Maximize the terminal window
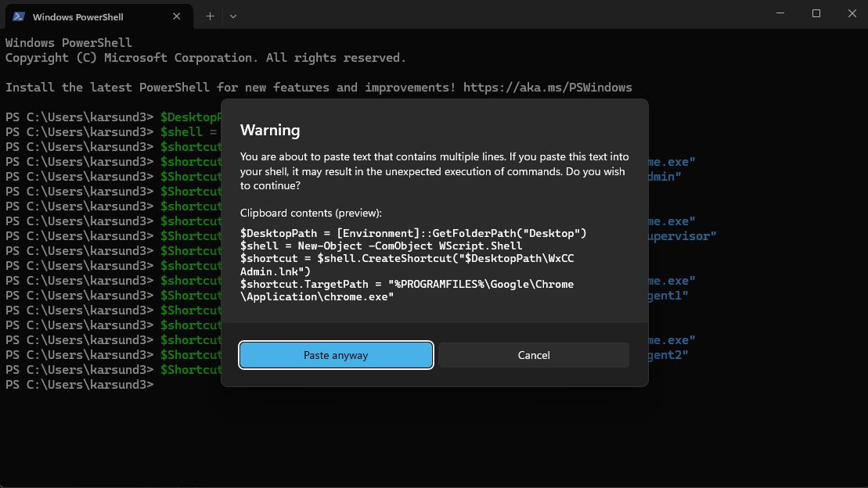Screen dimensions: 868x488 (816, 13)
